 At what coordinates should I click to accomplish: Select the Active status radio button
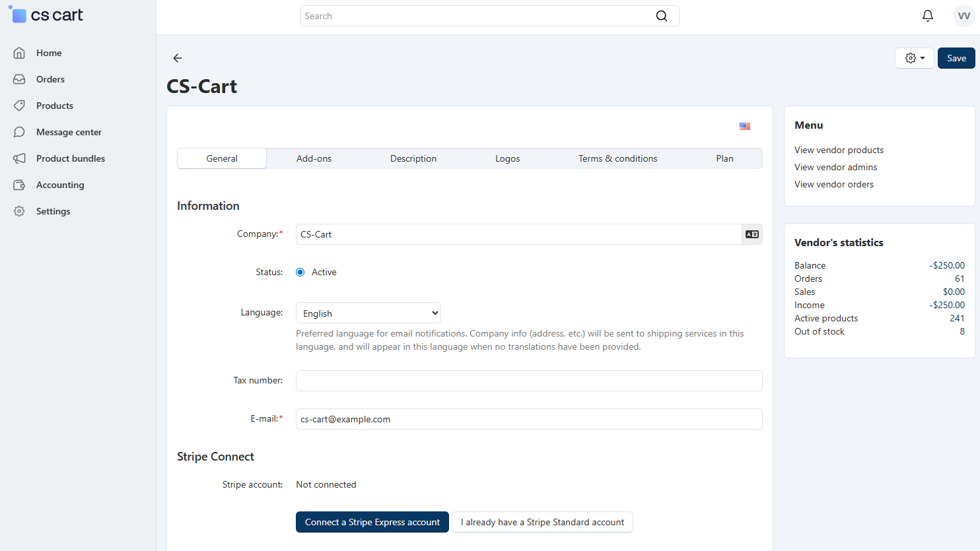pyautogui.click(x=300, y=272)
